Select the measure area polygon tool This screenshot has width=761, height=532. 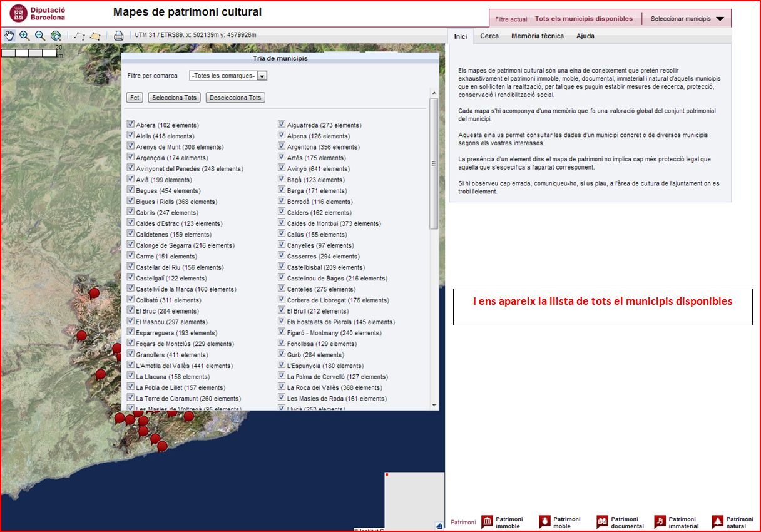[x=95, y=36]
